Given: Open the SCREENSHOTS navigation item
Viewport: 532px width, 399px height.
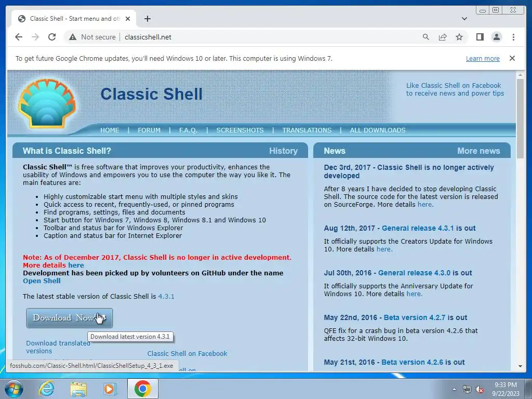Looking at the screenshot, I should (x=240, y=130).
